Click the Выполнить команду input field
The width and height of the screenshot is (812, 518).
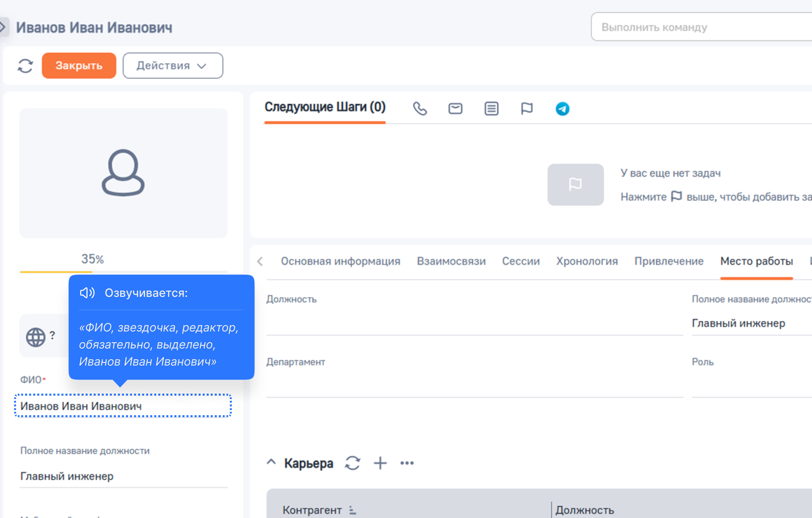pyautogui.click(x=701, y=27)
